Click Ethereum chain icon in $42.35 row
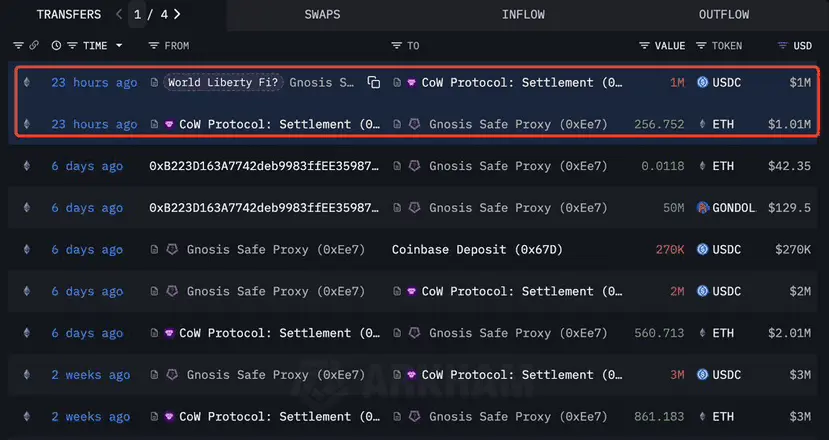The height and width of the screenshot is (440, 829). point(27,166)
